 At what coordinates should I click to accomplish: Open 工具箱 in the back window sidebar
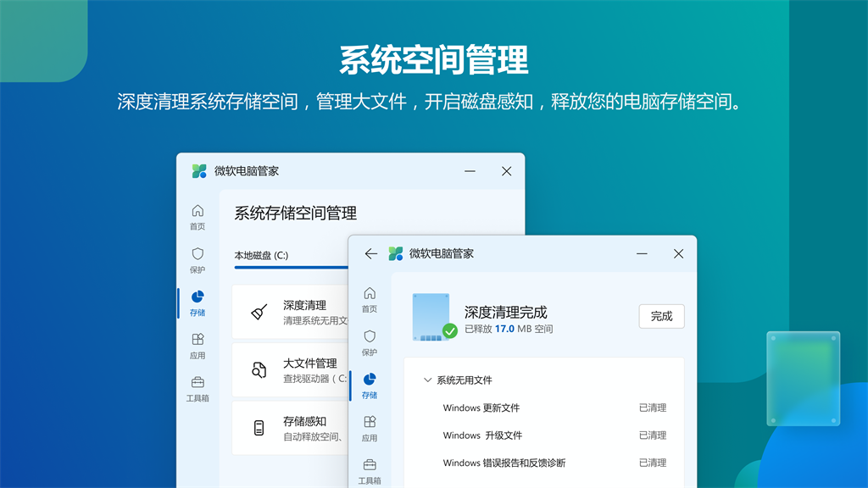tap(198, 389)
